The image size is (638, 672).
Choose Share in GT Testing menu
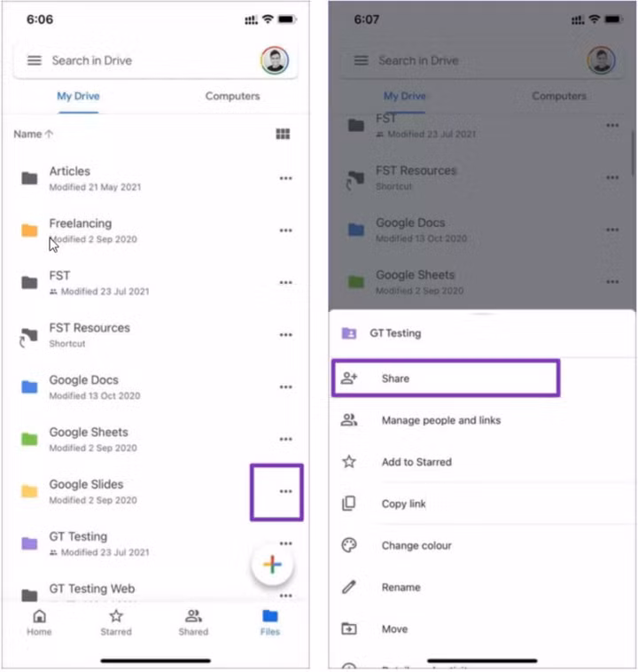click(x=446, y=379)
